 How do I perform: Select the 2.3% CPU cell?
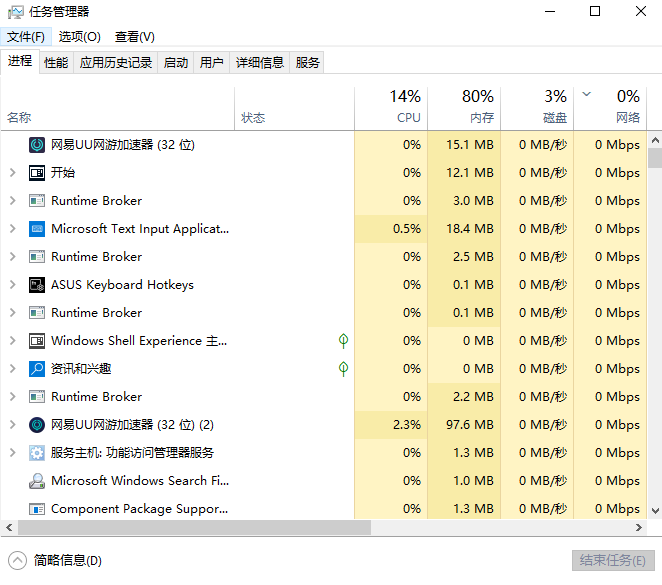[391, 425]
